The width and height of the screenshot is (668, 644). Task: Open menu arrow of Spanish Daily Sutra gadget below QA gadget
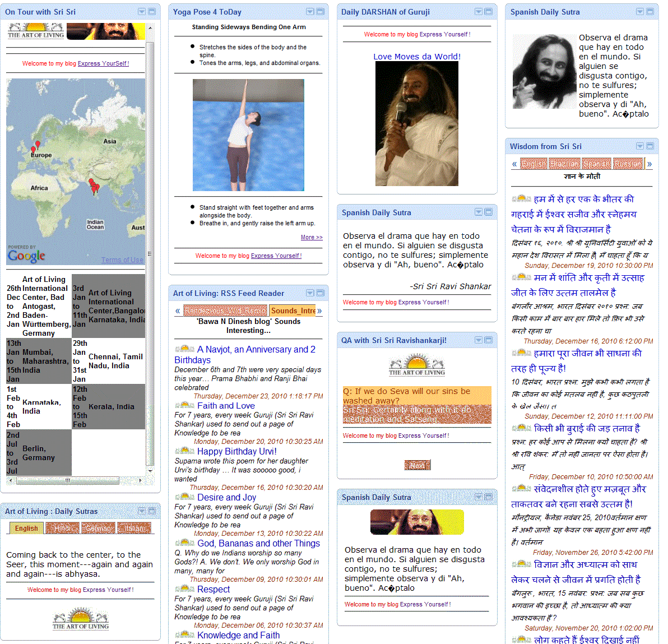click(479, 497)
